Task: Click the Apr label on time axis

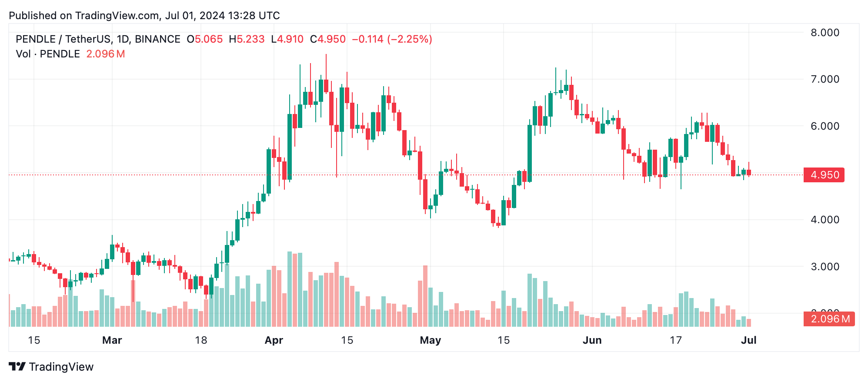Action: pos(274,340)
